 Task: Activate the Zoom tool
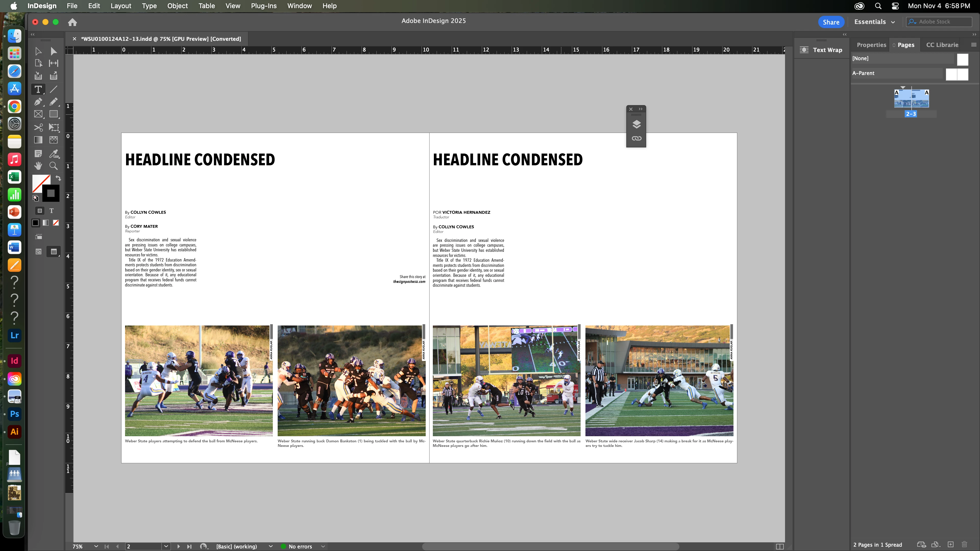pyautogui.click(x=54, y=166)
